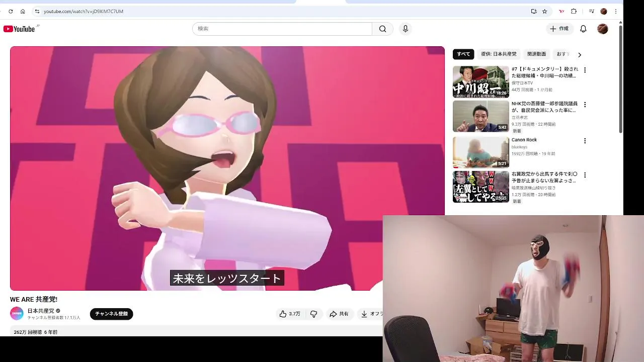Viewport: 644px width, 362px height.
Task: Open the #7【ドキュメンタリー】video title
Action: pos(545,72)
